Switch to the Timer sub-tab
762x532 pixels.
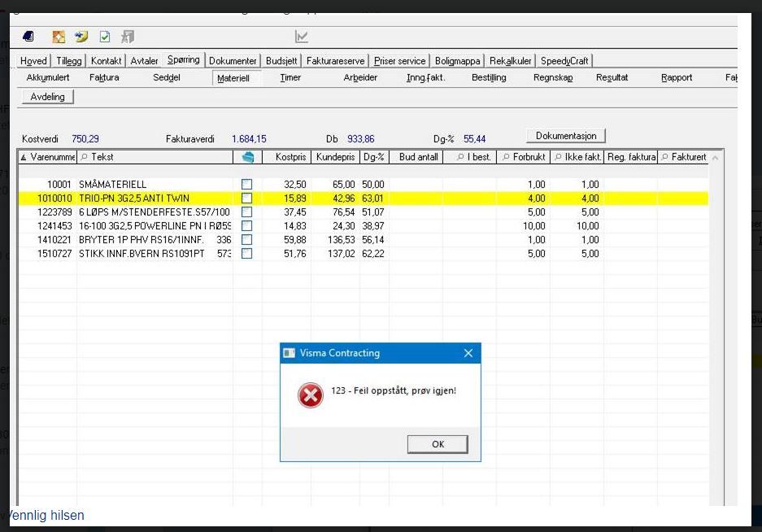pyautogui.click(x=290, y=77)
